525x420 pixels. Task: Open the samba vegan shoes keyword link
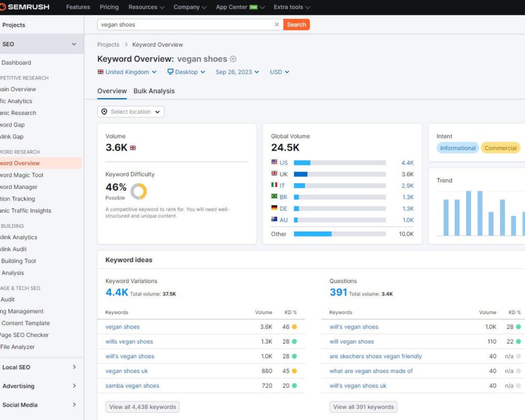132,386
